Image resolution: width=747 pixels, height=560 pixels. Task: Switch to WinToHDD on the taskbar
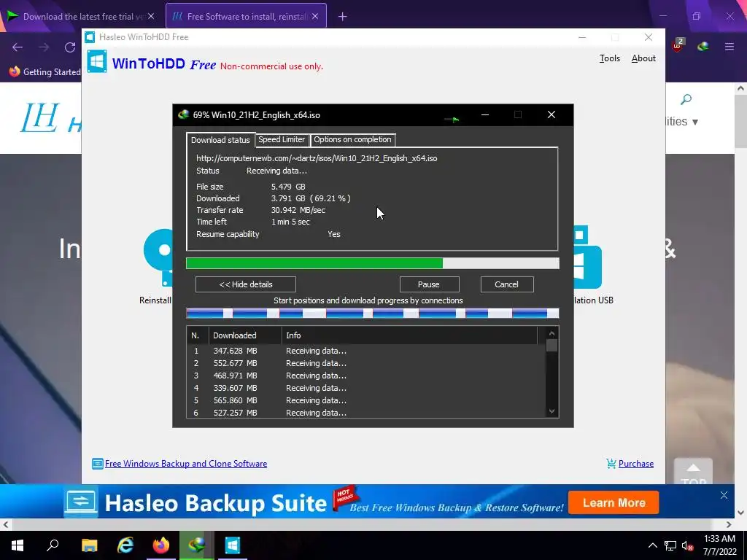click(x=233, y=545)
